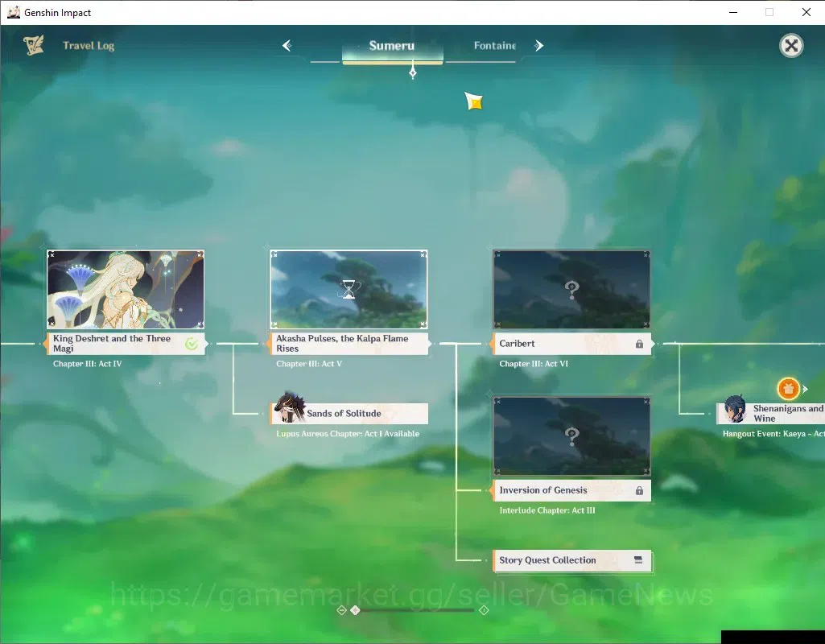Click the question mark on Caribert image

(572, 289)
